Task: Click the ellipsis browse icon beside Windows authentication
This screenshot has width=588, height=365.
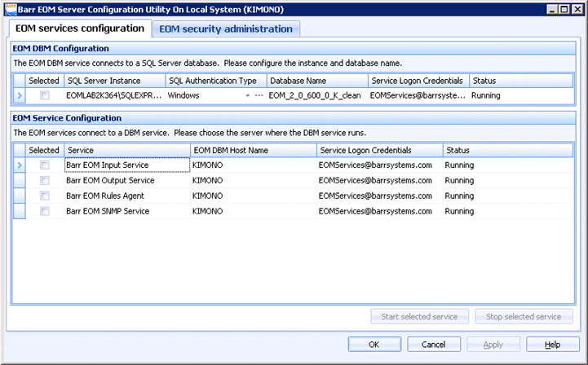Action: 259,95
